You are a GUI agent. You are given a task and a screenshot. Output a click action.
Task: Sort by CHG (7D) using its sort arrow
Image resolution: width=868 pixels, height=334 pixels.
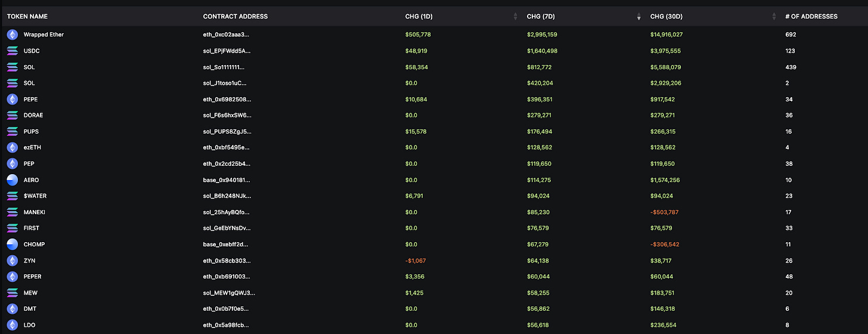[639, 17]
